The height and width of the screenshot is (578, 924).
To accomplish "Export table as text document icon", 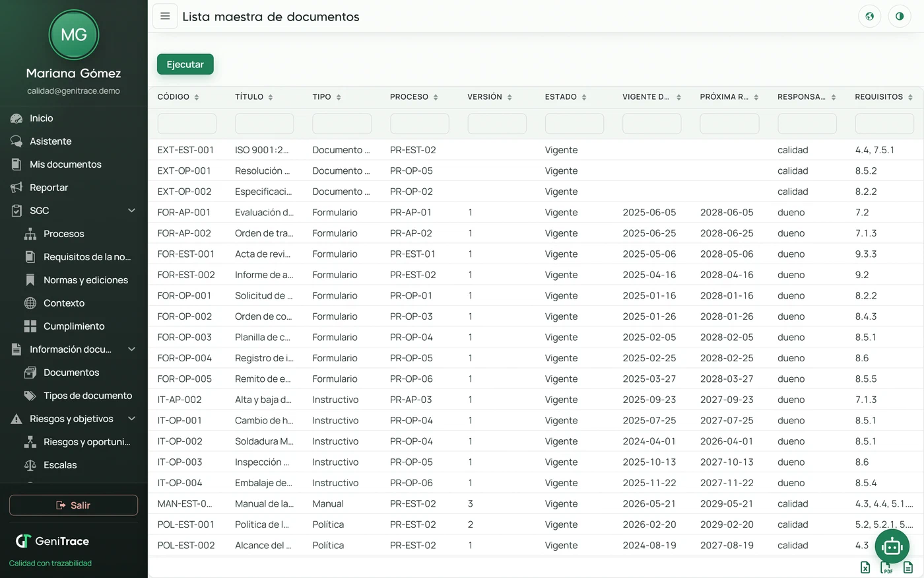I will pos(908,567).
